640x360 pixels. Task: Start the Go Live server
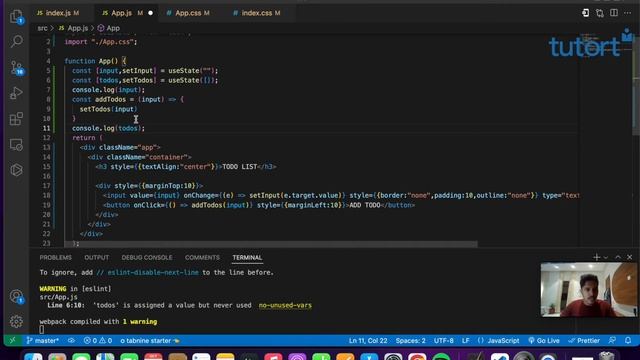point(544,340)
